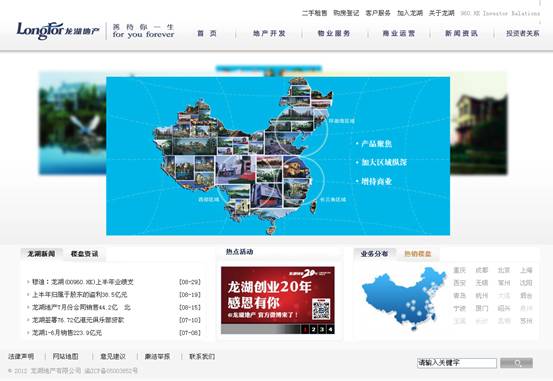Open the 地产开发 navigation menu

click(269, 34)
